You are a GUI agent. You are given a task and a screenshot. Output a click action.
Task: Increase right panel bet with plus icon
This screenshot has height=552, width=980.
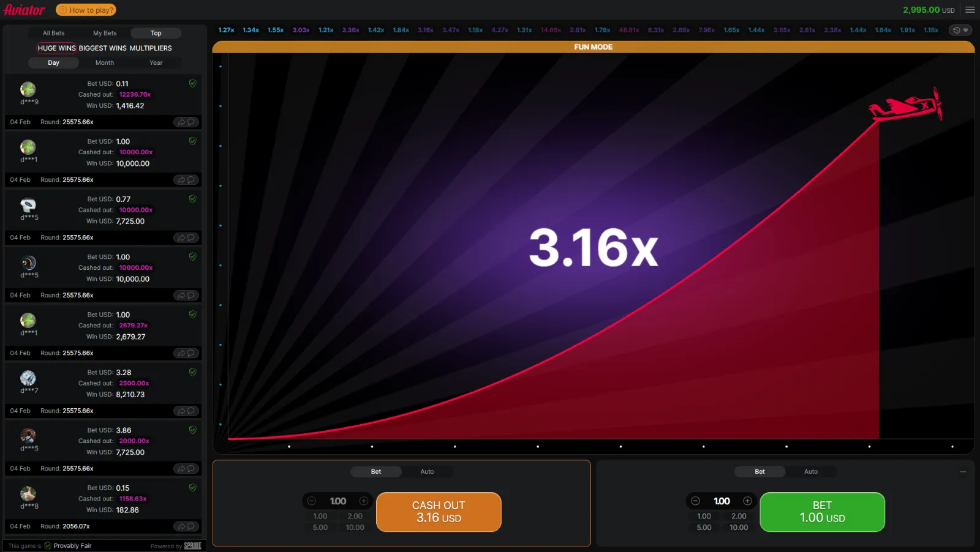point(747,501)
